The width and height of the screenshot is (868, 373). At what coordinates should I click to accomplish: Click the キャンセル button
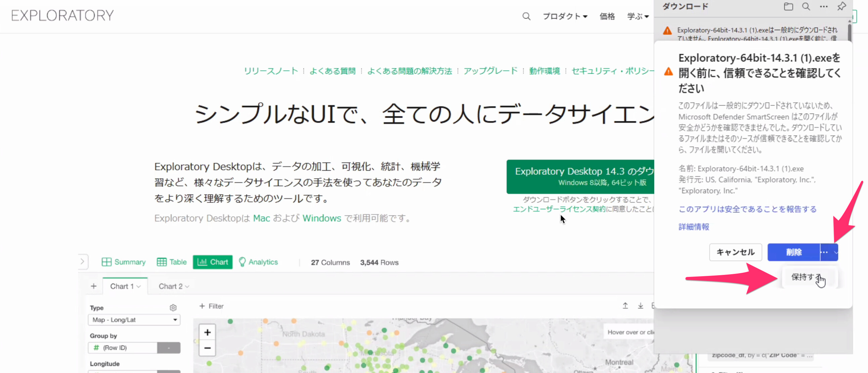tap(735, 252)
